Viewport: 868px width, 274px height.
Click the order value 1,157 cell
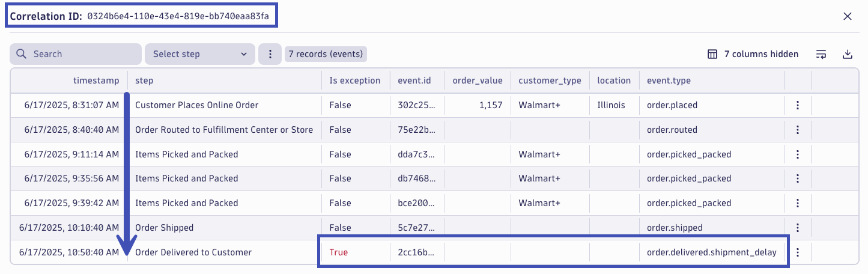tap(491, 105)
